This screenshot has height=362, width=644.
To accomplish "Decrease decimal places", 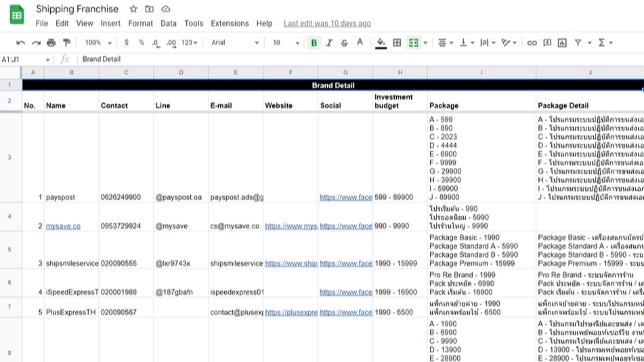I will tap(156, 43).
